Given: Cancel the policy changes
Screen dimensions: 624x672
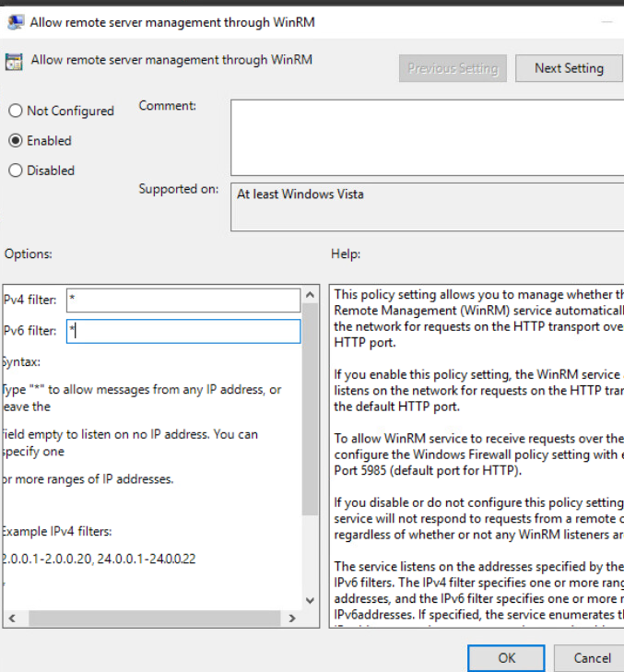Looking at the screenshot, I should [592, 658].
